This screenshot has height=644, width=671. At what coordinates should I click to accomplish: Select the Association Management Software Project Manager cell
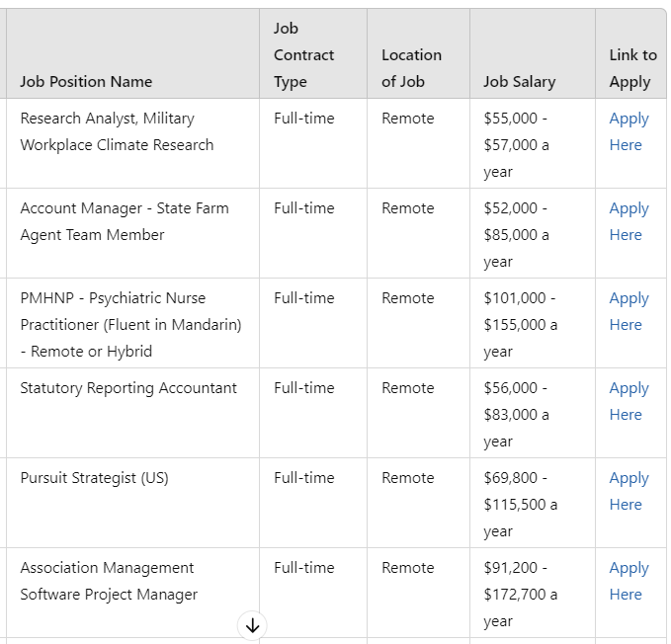109,581
